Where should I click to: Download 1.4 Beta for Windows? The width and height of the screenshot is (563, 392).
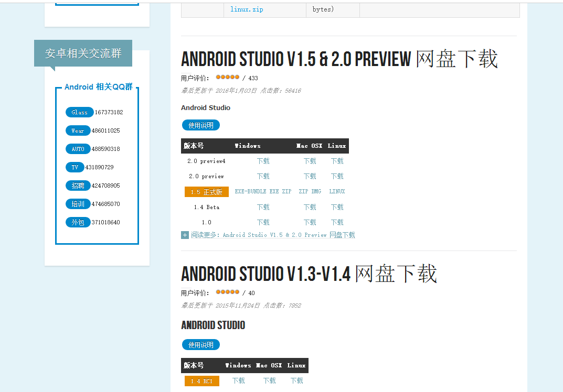click(x=263, y=207)
